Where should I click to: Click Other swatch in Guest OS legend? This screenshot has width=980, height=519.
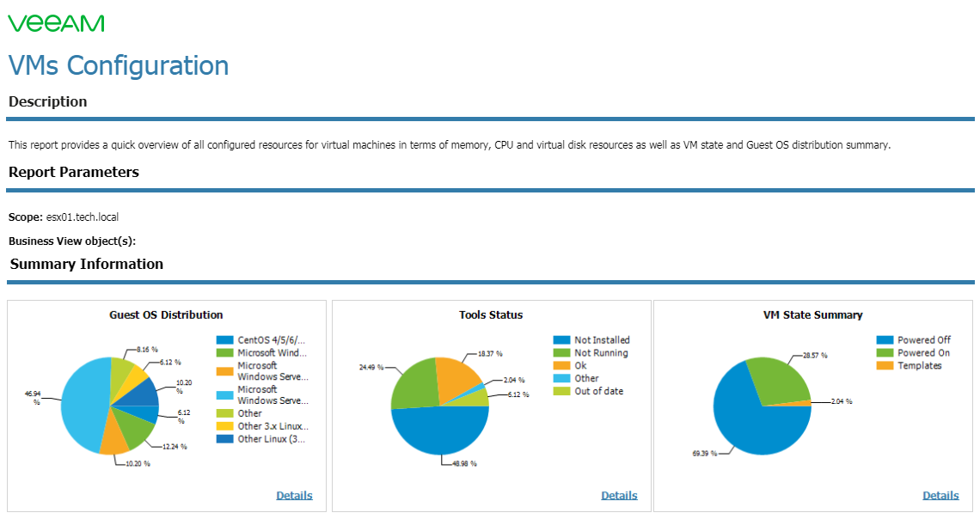coord(224,413)
